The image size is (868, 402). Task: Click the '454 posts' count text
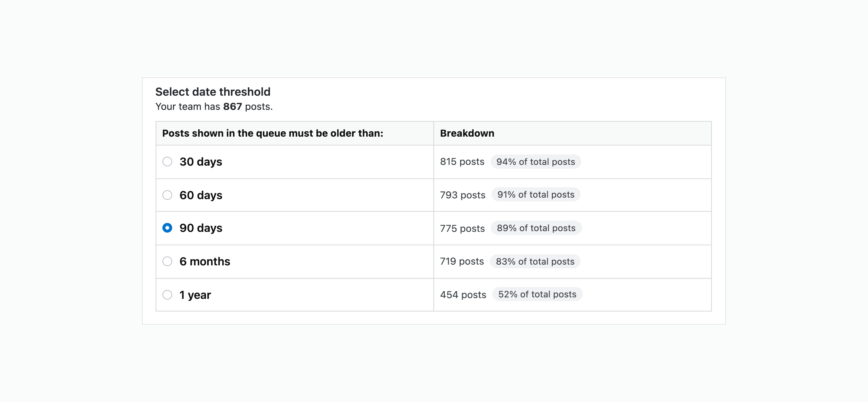[x=463, y=295]
